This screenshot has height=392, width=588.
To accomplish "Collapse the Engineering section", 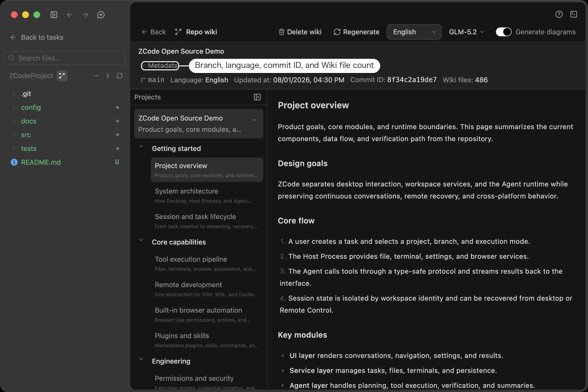I will (x=141, y=359).
